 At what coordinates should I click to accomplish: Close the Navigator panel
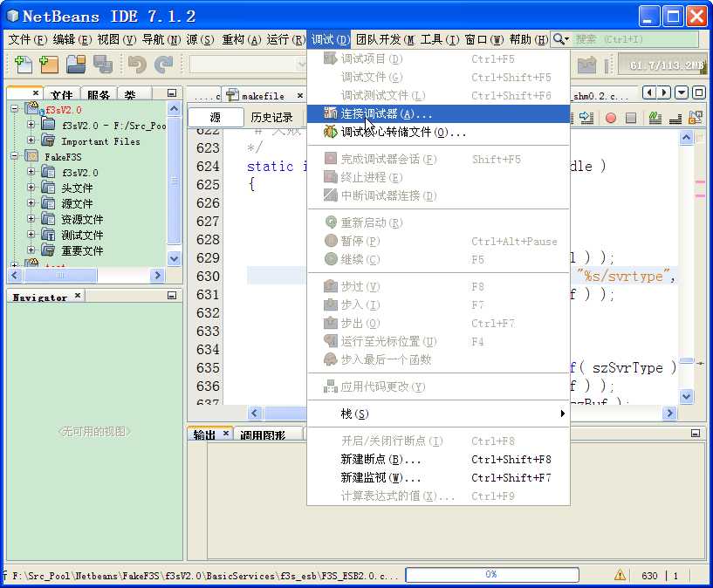click(x=78, y=295)
